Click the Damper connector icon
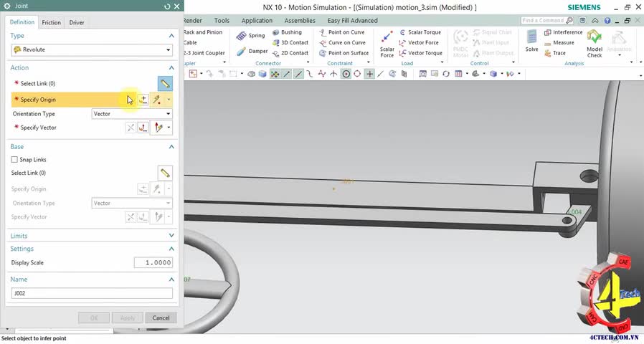Screen dimensions: 644x344 [241, 52]
